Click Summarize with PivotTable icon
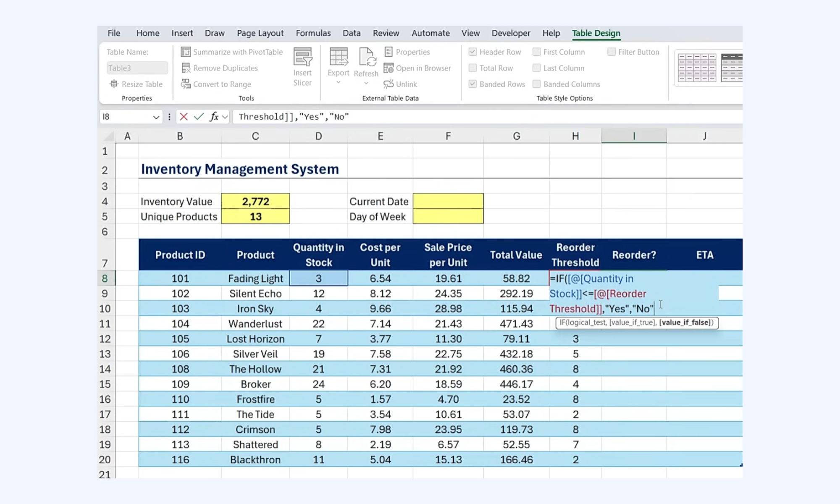 click(x=186, y=52)
